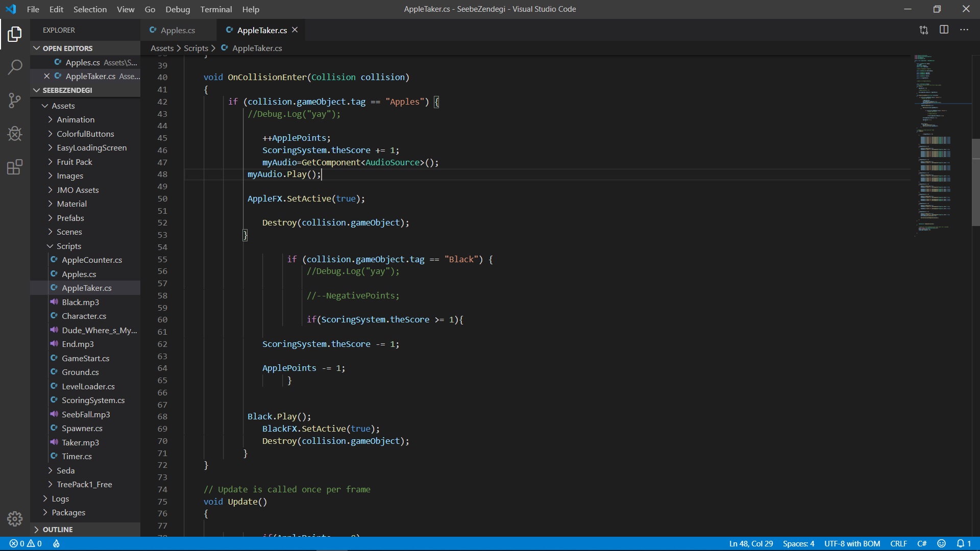The image size is (980, 551).
Task: Click the feedback smiley in status bar
Action: [941, 544]
